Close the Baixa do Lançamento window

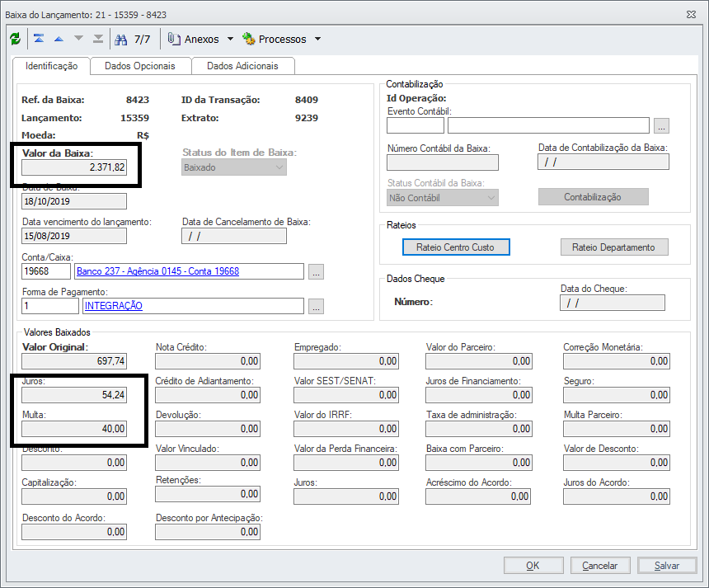point(691,15)
